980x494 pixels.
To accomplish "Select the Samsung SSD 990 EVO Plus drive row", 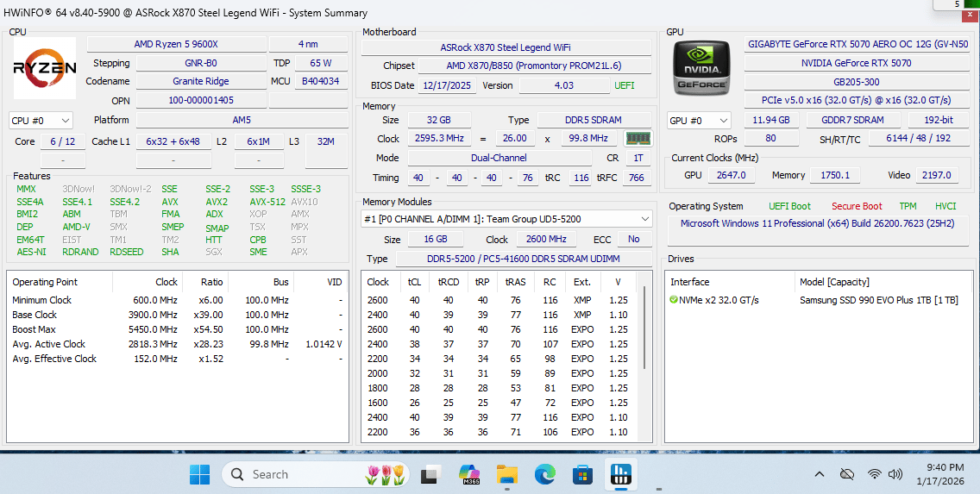I will pos(818,300).
